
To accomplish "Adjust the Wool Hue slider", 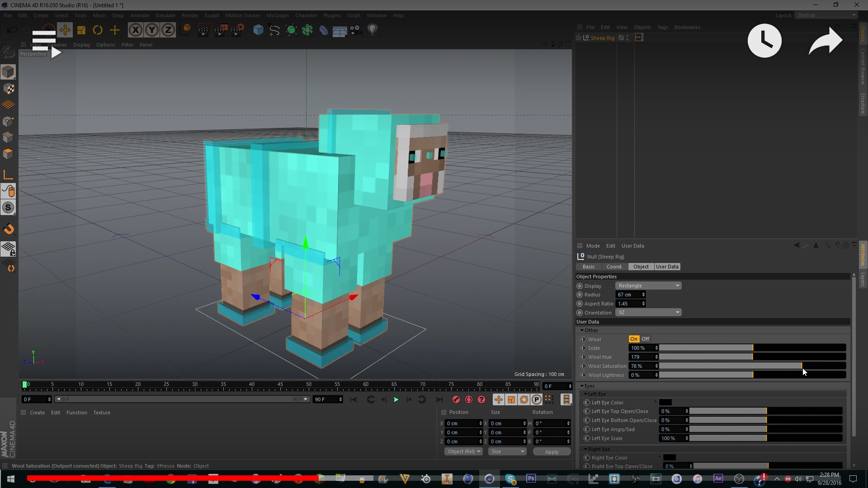I will [753, 357].
